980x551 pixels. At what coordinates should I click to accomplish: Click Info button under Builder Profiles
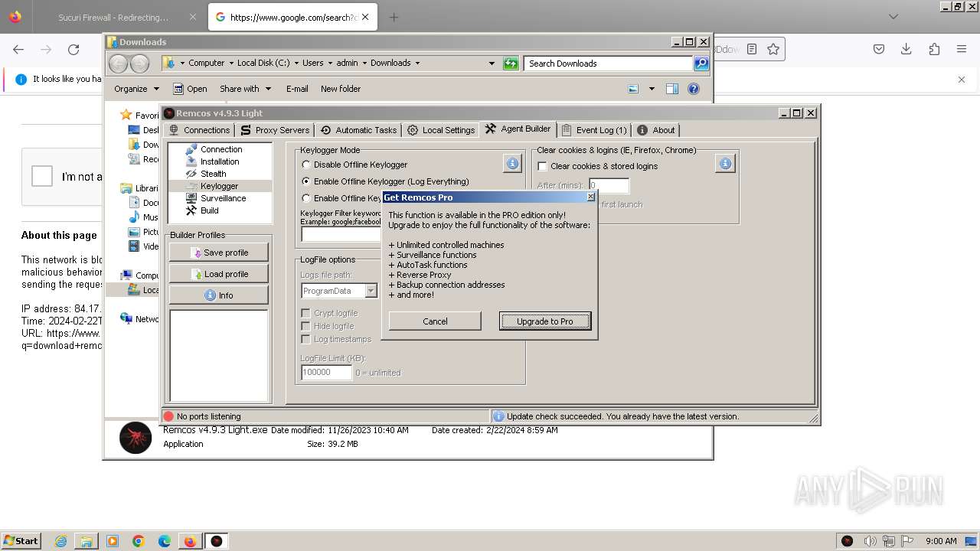219,295
